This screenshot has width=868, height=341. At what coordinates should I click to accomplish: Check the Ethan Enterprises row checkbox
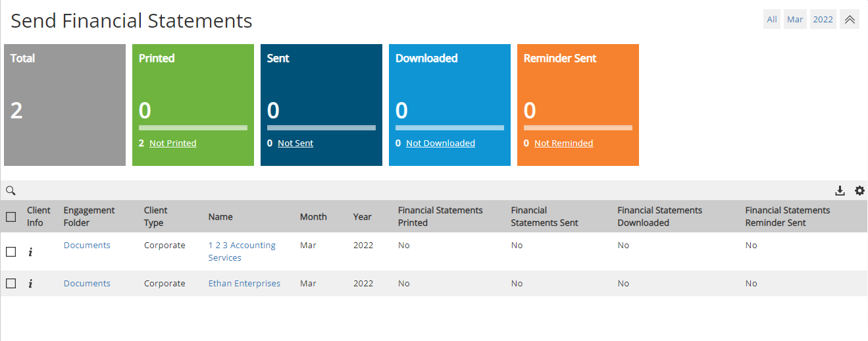[11, 284]
